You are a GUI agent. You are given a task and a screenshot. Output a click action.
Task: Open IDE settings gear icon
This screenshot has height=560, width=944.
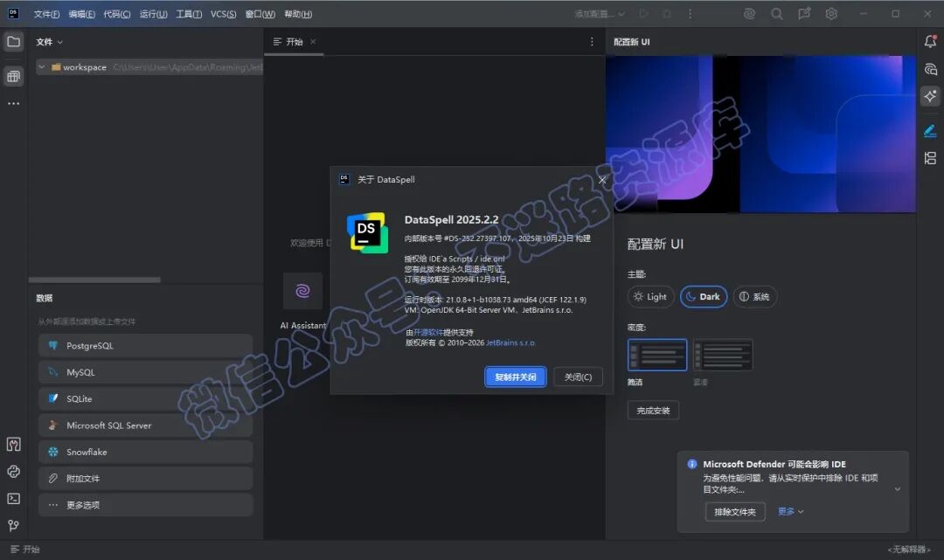[831, 14]
